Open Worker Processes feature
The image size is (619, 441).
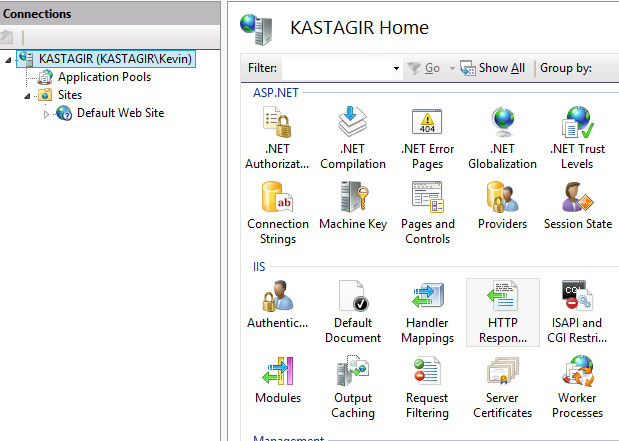pos(577,387)
